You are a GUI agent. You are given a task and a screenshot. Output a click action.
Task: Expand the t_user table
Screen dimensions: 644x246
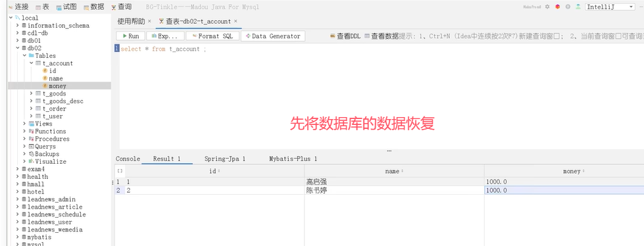(x=32, y=116)
